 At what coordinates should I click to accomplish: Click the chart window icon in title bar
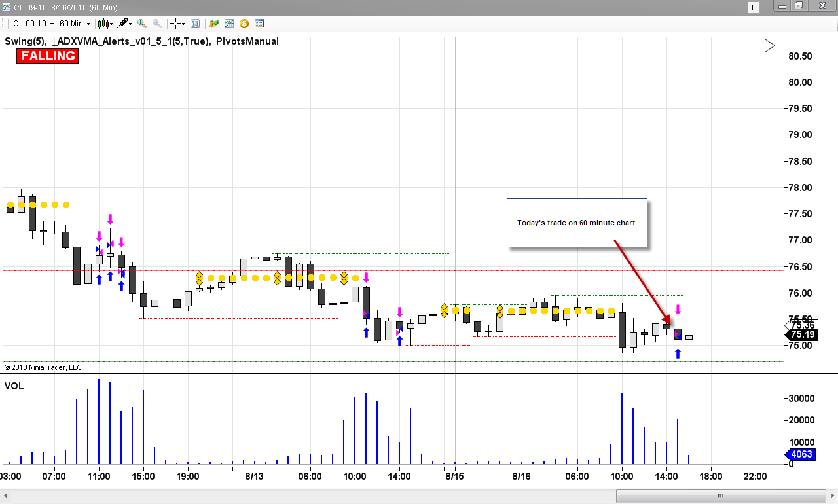pyautogui.click(x=7, y=7)
